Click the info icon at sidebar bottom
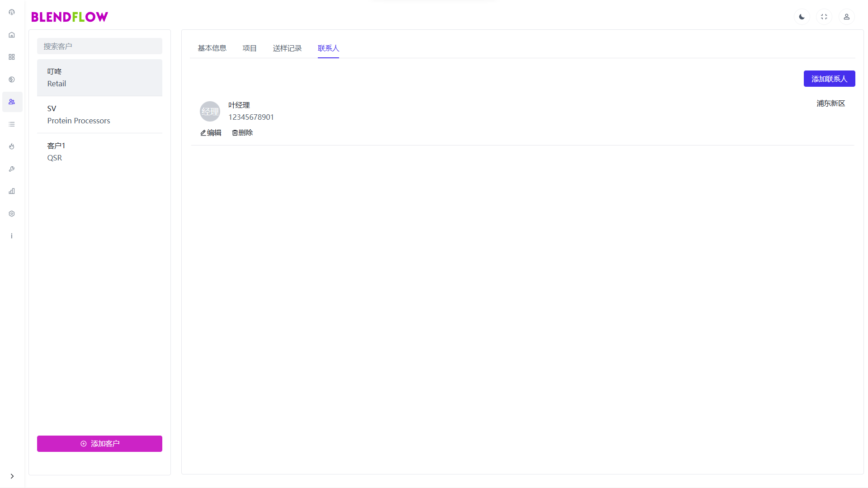 tap(12, 235)
